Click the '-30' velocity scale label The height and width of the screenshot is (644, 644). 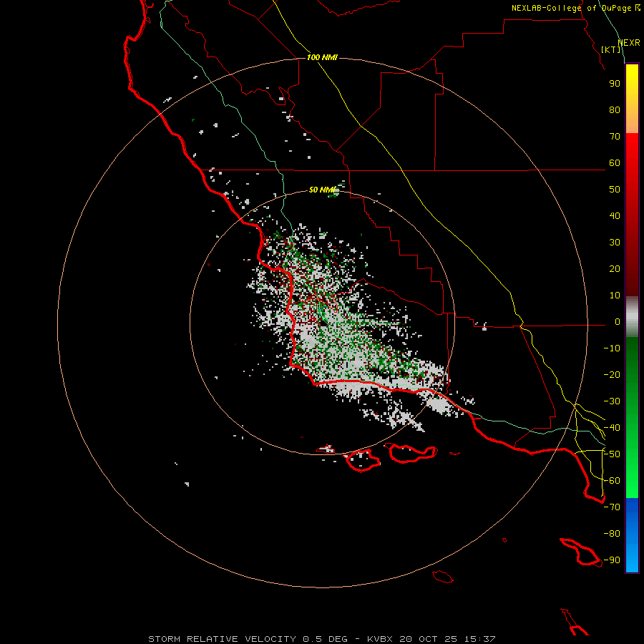[x=612, y=401]
